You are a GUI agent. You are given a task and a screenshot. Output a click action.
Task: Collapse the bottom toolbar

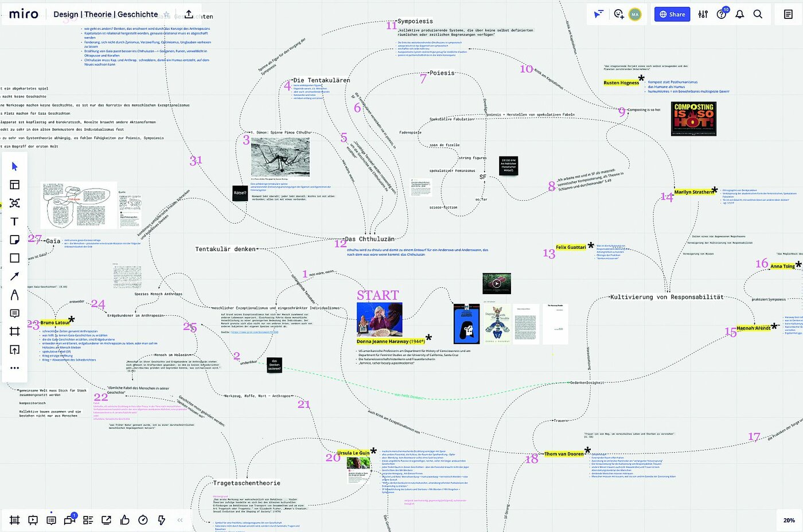point(180,520)
